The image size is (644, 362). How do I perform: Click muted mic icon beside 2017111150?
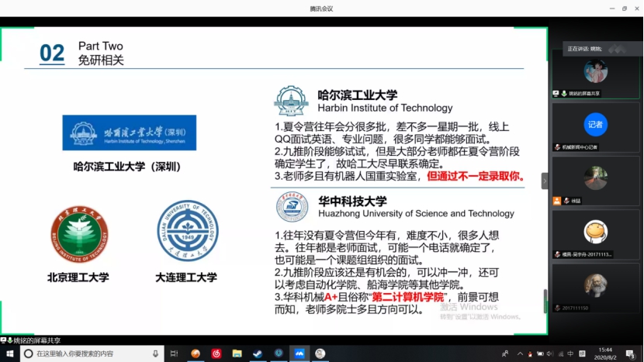pos(557,308)
